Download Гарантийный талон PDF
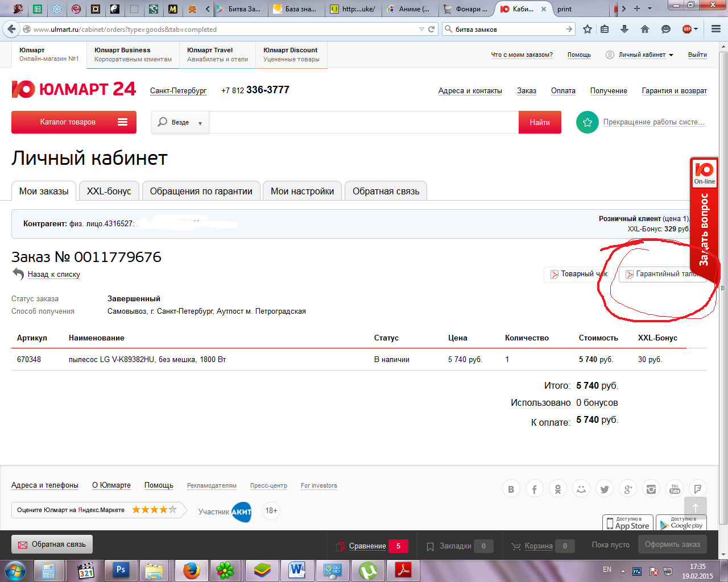Image resolution: width=728 pixels, height=582 pixels. (663, 274)
